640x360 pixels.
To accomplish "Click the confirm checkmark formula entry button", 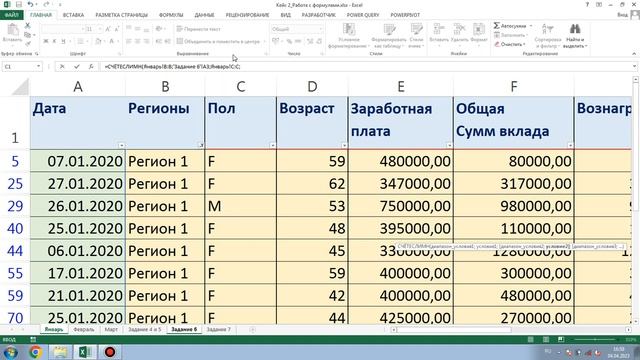I will coord(77,66).
